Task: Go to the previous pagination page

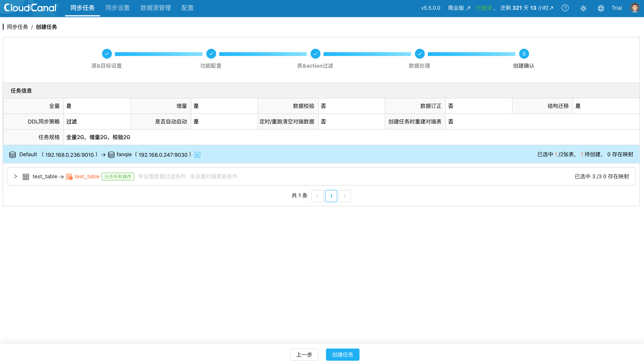Action: (317, 196)
